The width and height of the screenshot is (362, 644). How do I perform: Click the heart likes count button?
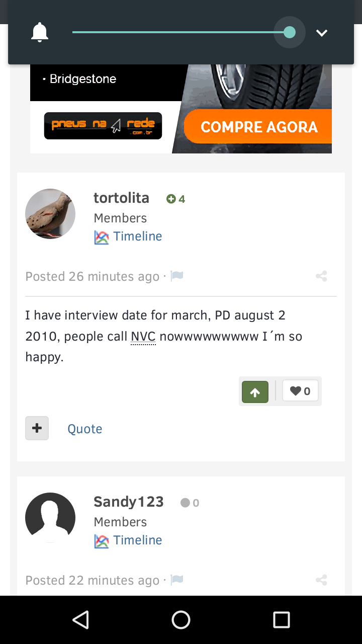(300, 391)
